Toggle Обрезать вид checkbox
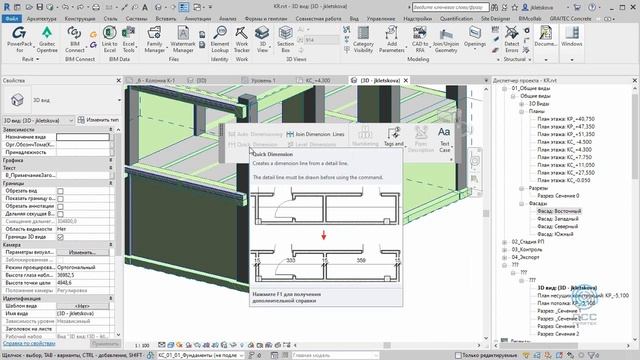Viewport: 640px width, 360px height. [60, 191]
